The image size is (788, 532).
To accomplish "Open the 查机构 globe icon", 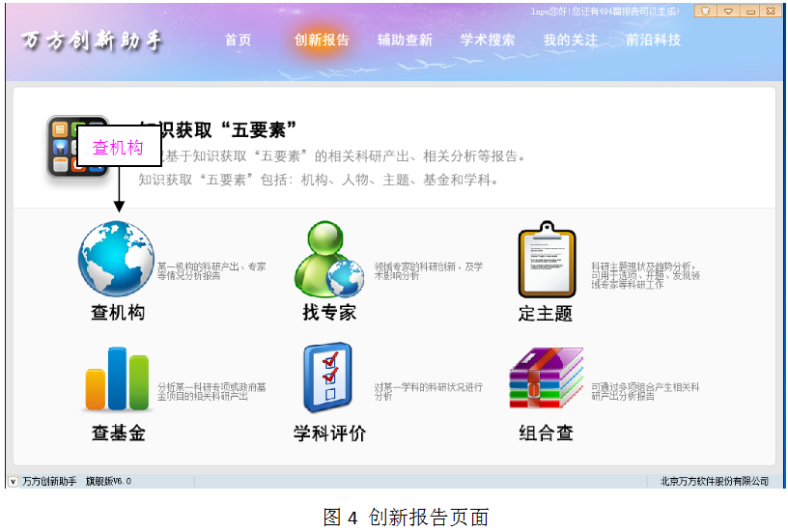I will pyautogui.click(x=116, y=259).
